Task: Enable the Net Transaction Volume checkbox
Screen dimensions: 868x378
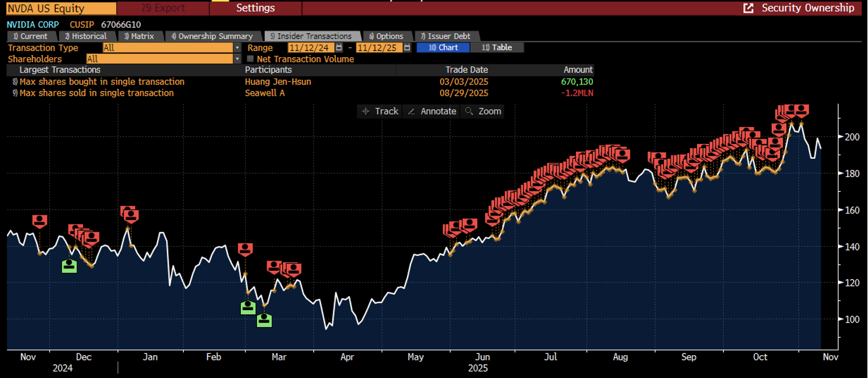Action: [250, 59]
